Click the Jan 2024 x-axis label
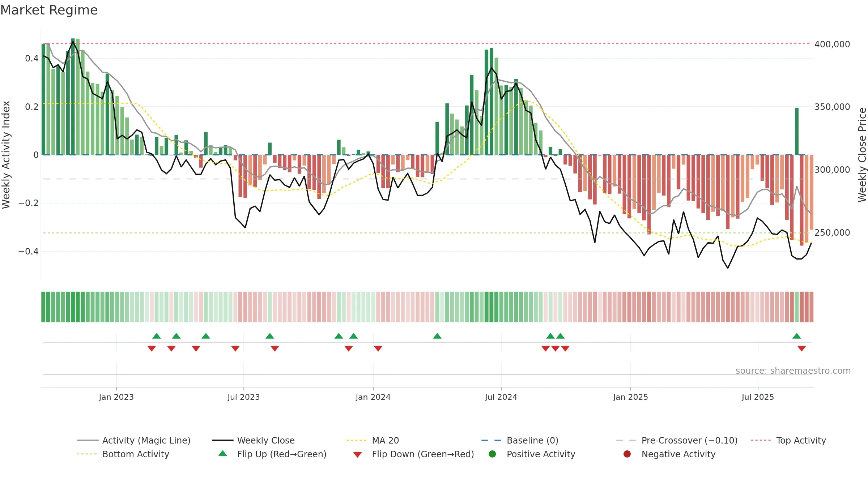Screen dimensions: 868x488 373,397
